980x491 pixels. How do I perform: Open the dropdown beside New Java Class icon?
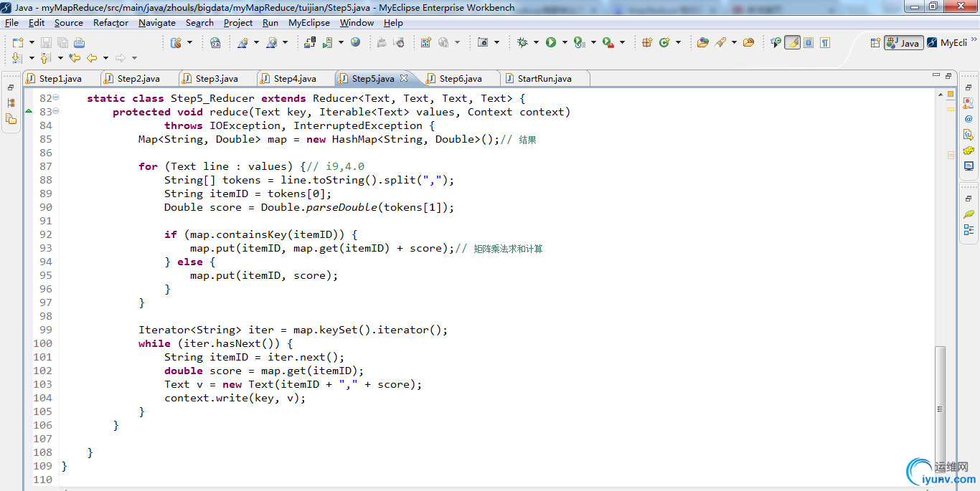678,42
